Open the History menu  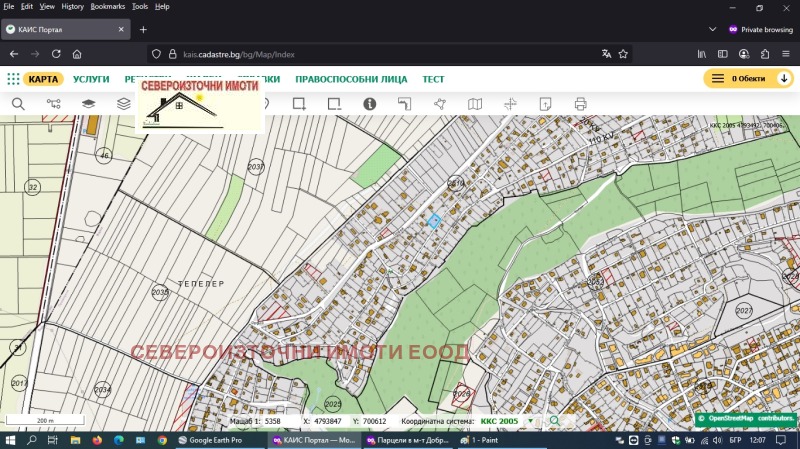[x=72, y=7]
